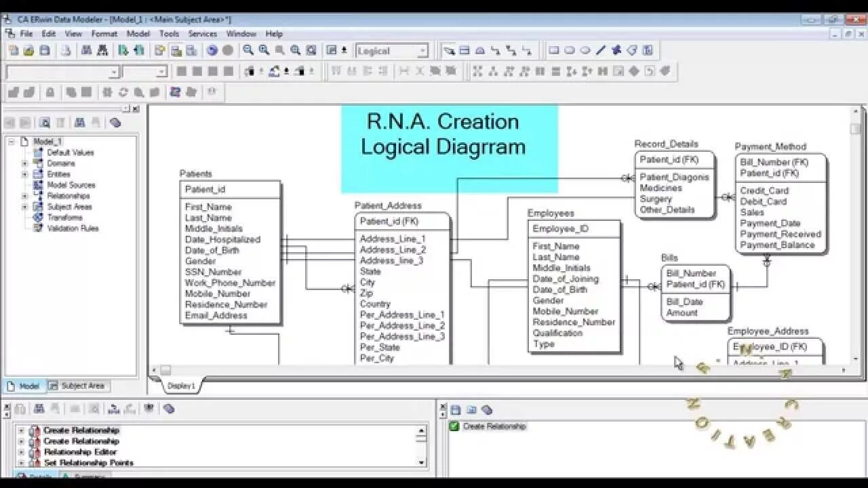
Task: Click the Open file folder icon
Action: point(28,50)
